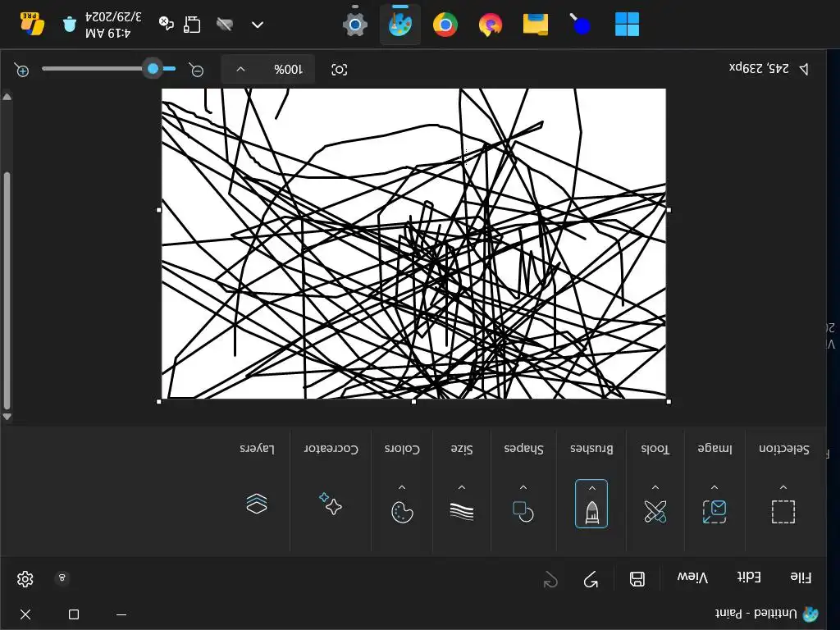840x630 pixels.
Task: Open the Size line thickness icon
Action: click(462, 512)
